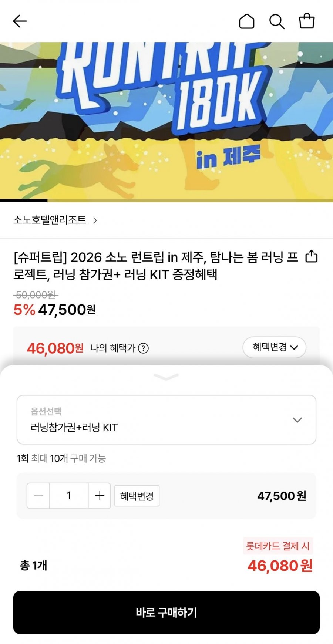Decrease quantity with minus button
333x644 pixels.
click(38, 496)
